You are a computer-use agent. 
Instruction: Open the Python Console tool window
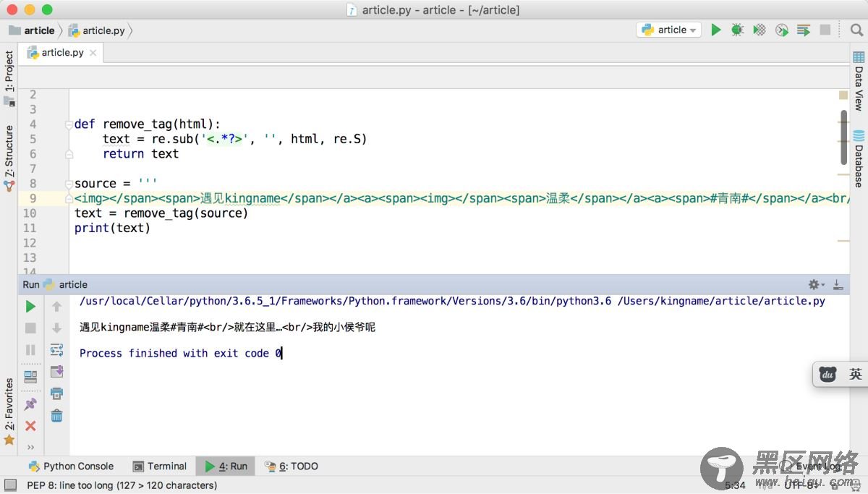(x=71, y=467)
